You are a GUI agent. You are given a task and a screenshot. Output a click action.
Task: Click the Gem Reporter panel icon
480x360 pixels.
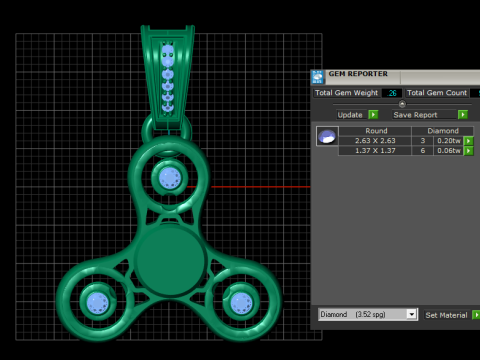click(318, 77)
